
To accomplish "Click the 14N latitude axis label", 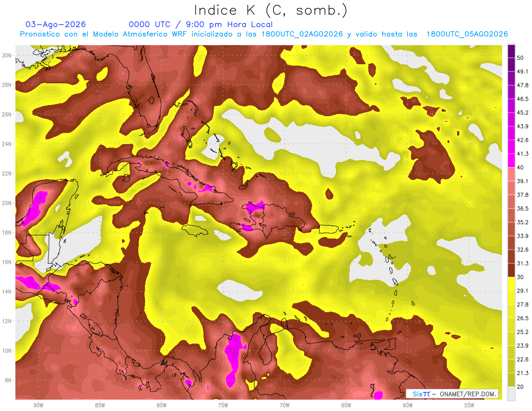I will 7,292.
